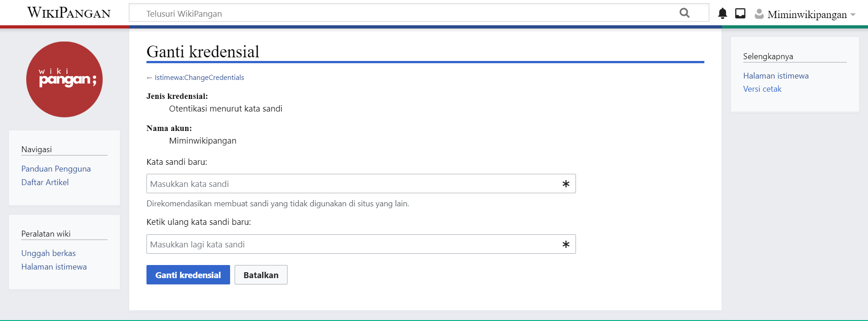Open Panduan Pengguna in Navigasi

(56, 169)
